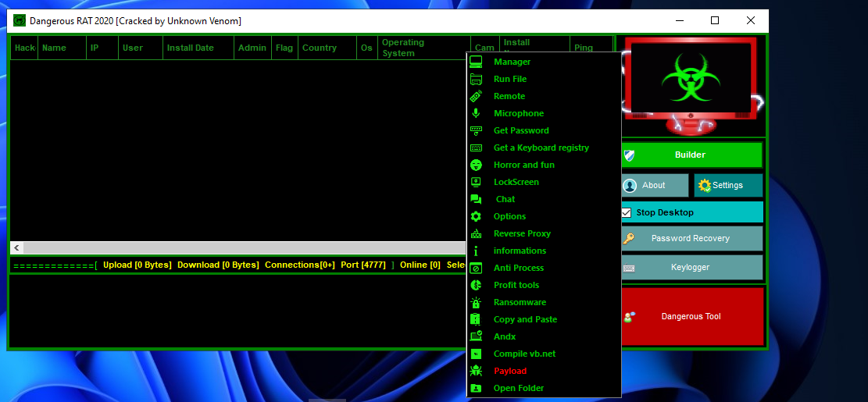The width and height of the screenshot is (868, 402).
Task: Click the 'Upload [0 Bytes]' status text
Action: (x=138, y=265)
